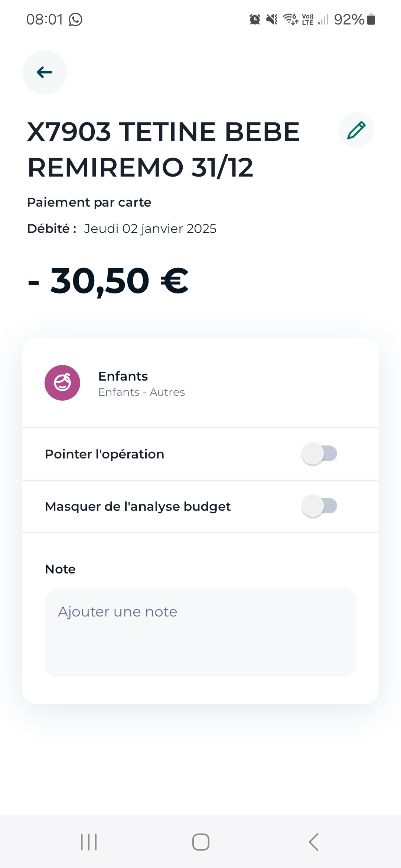Tap the X7903 TETINE BEBE transaction title
Image resolution: width=401 pixels, height=868 pixels.
[x=163, y=149]
